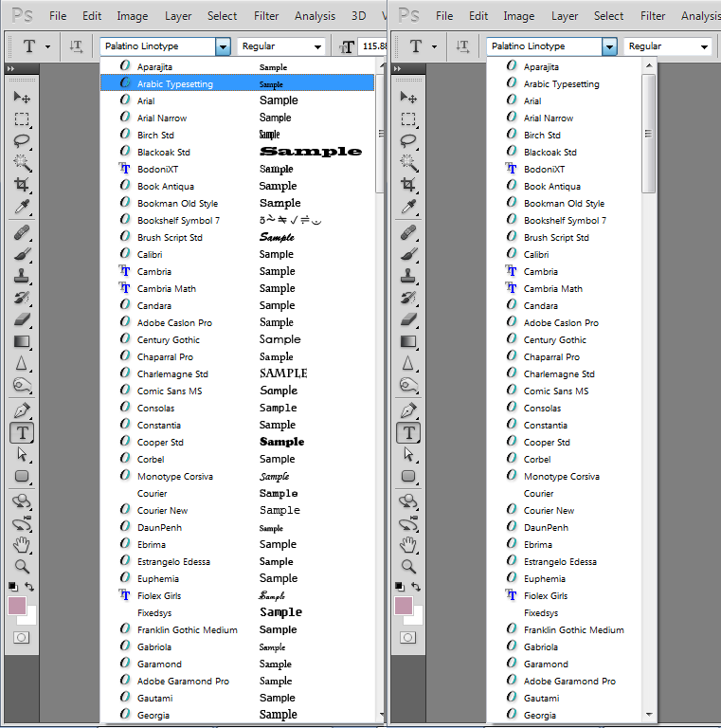Click font size field in left window

tap(373, 46)
